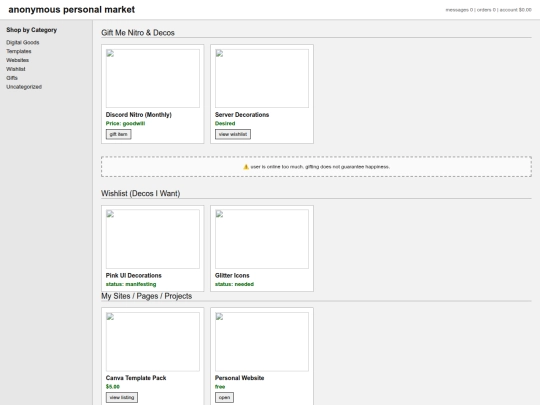The image size is (540, 405).
Task: Open the Digital Goods category
Action: 23,42
